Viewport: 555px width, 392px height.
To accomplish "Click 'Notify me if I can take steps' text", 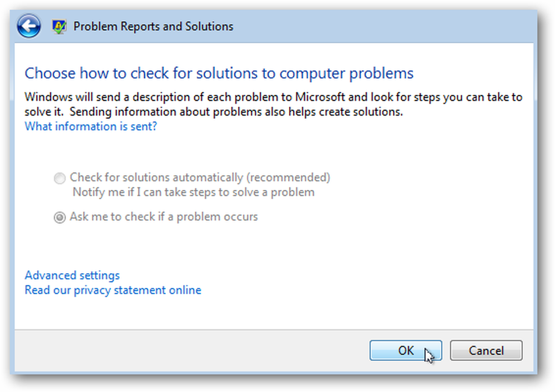I will pos(193,192).
